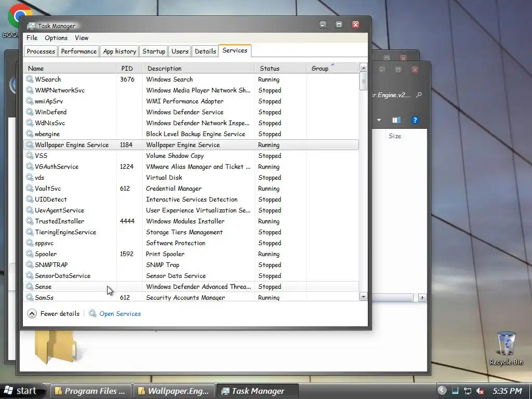Click the start button
This screenshot has height=399, width=532.
tap(22, 391)
